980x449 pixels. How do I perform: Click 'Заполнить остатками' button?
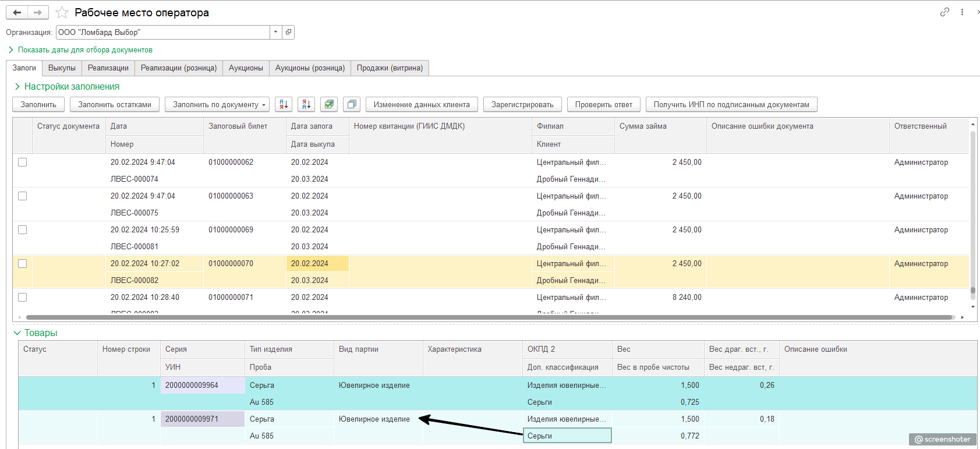[x=115, y=104]
